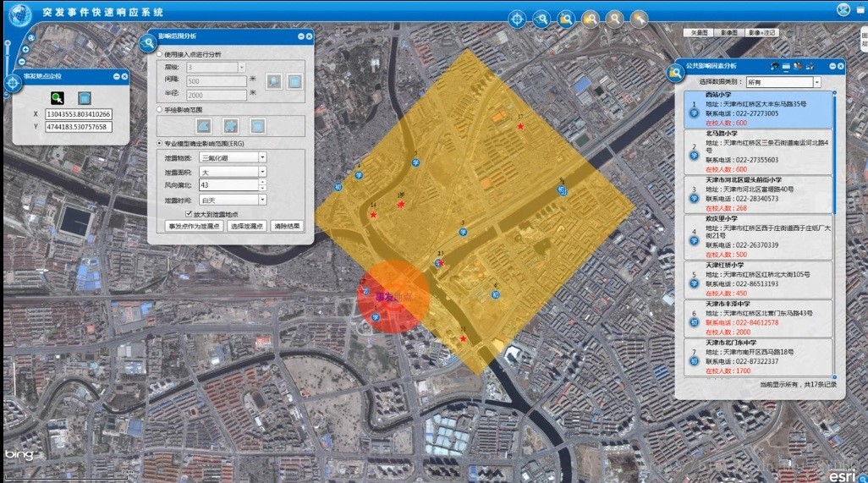Click the crosshair locate icon in top toolbar
Viewport: 868px width, 483px height.
pos(518,19)
